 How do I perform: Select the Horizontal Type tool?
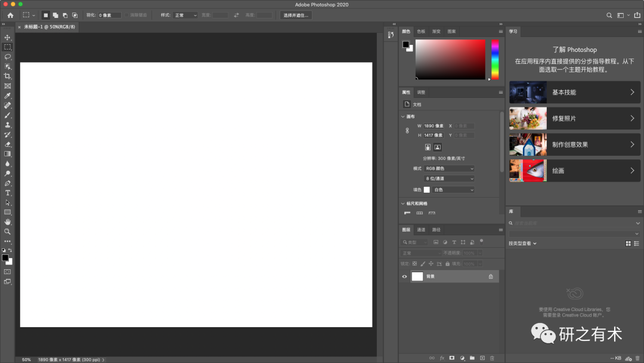[7, 193]
